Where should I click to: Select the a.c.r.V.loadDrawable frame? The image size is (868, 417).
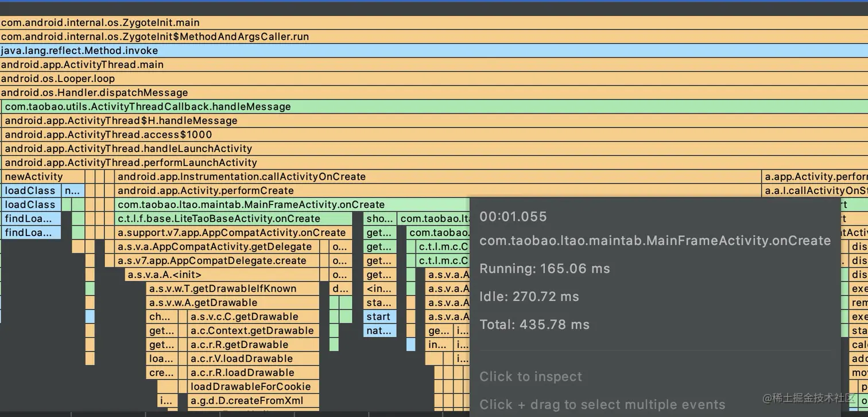[253, 358]
